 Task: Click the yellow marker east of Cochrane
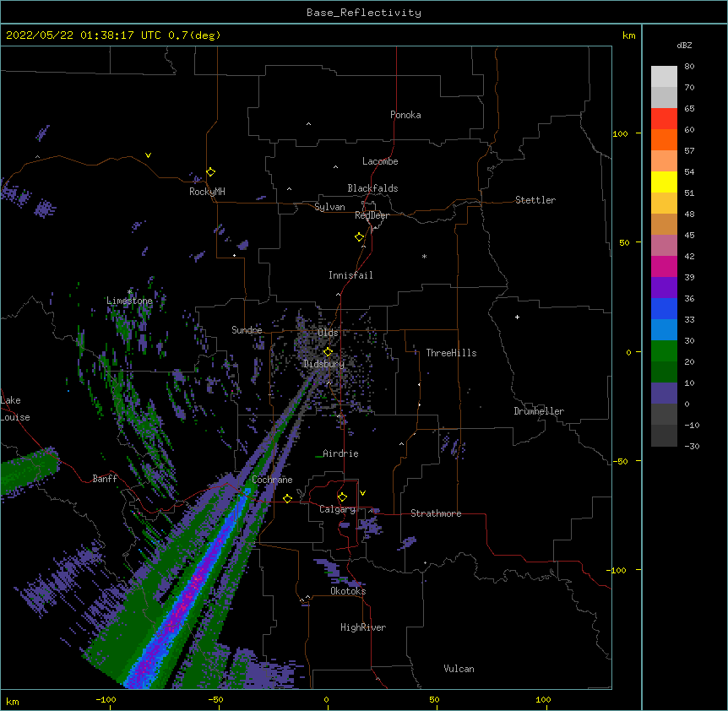(x=287, y=498)
